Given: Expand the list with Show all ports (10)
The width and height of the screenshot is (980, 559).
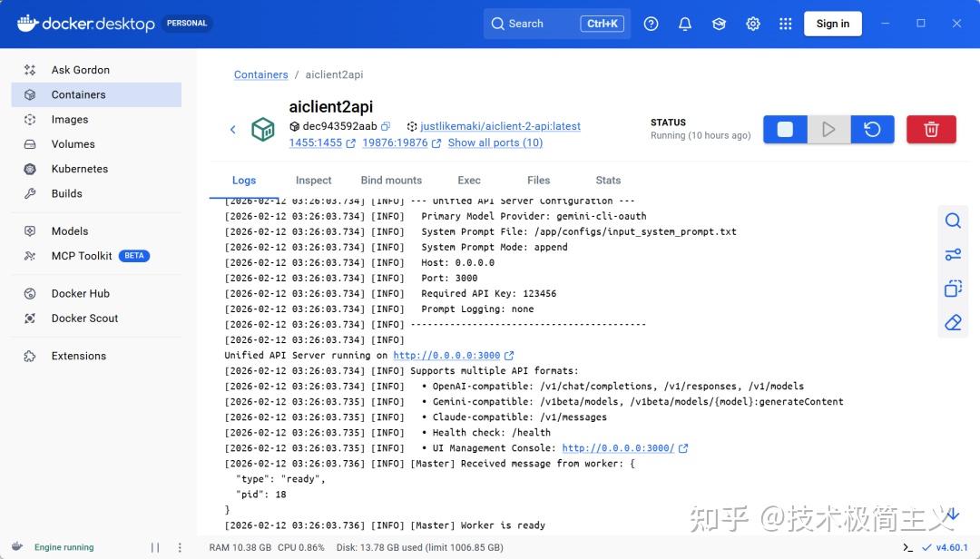Looking at the screenshot, I should pyautogui.click(x=495, y=142).
